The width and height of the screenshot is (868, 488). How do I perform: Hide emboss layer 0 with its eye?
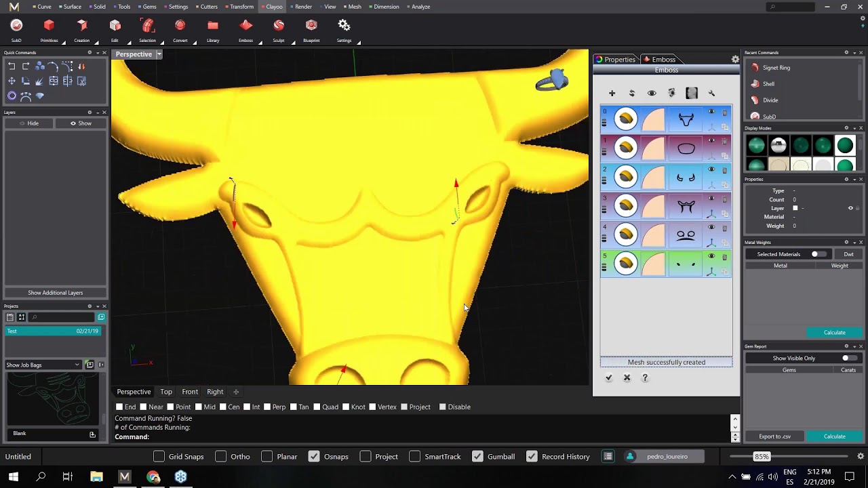coord(711,112)
